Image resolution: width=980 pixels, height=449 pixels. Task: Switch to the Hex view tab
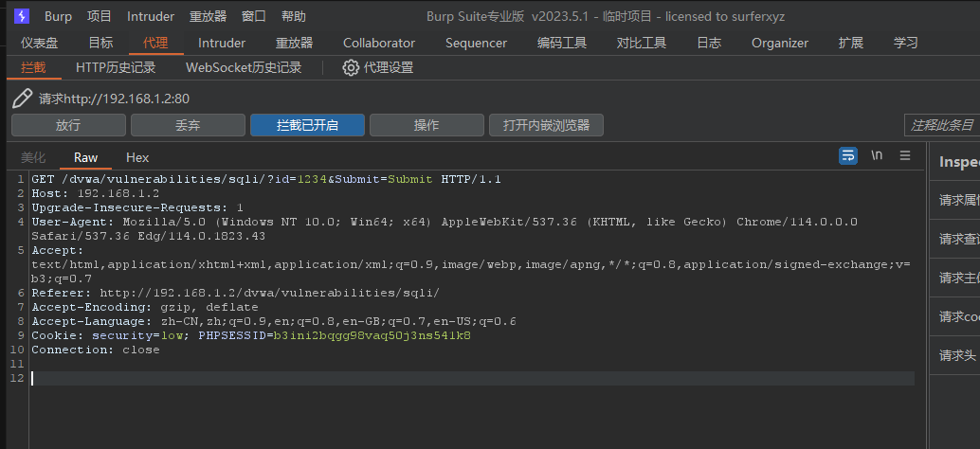tap(137, 157)
